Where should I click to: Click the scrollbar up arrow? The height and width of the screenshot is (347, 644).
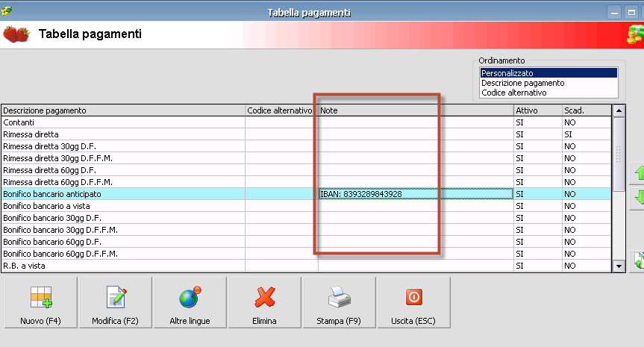click(619, 111)
